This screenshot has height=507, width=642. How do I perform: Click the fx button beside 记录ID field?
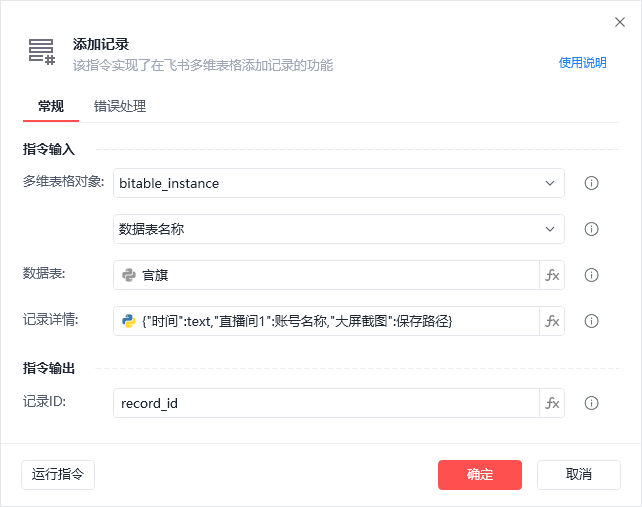pyautogui.click(x=552, y=403)
